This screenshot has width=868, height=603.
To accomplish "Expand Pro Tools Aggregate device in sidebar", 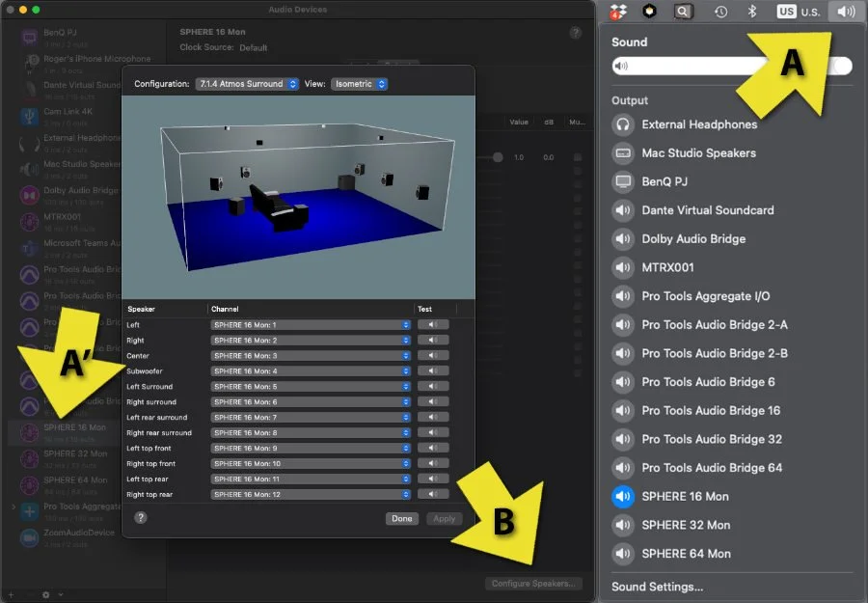I will tap(14, 507).
